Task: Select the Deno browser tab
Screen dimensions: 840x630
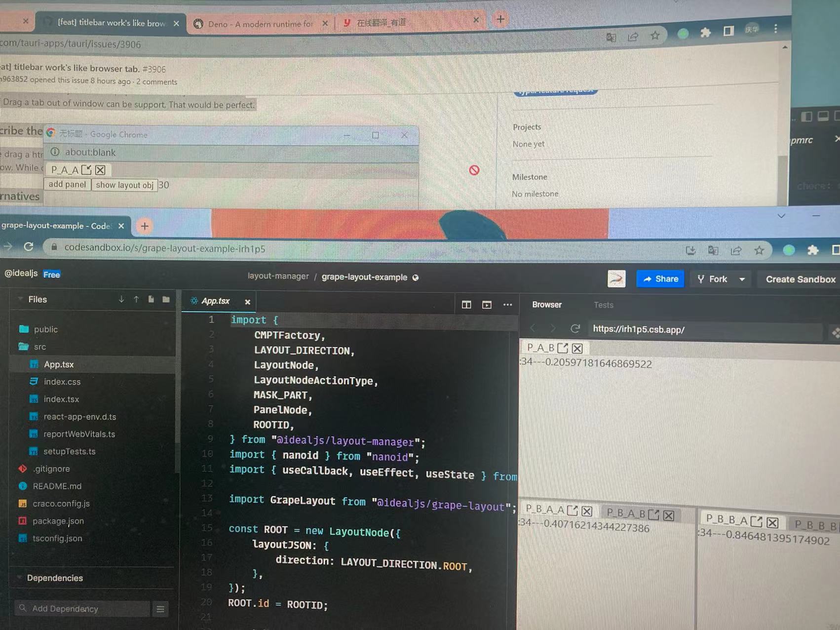Action: [x=259, y=23]
